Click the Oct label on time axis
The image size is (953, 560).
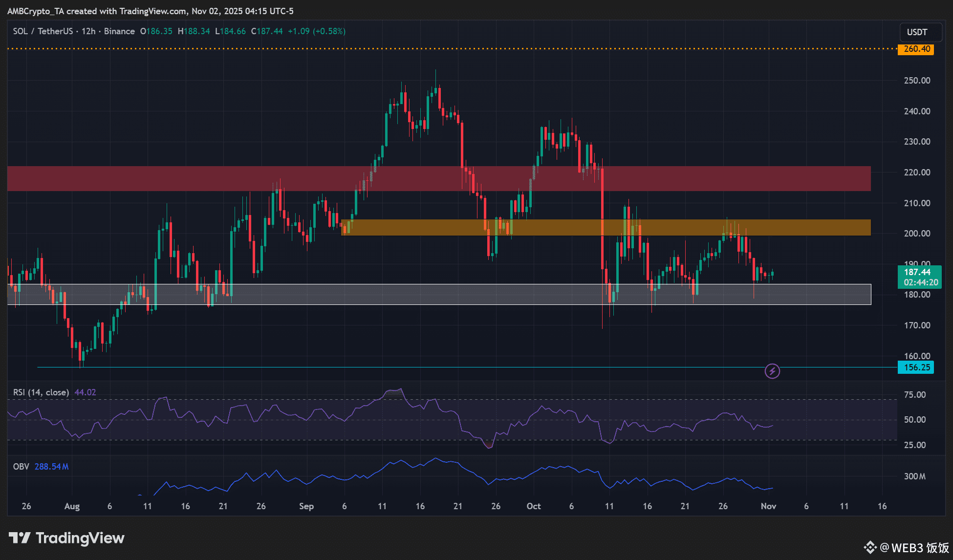click(534, 506)
